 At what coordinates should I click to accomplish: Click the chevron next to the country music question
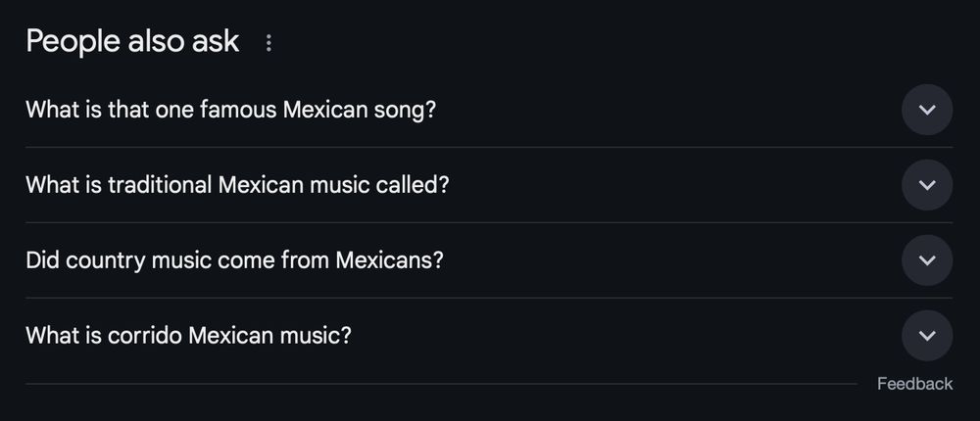tap(926, 260)
